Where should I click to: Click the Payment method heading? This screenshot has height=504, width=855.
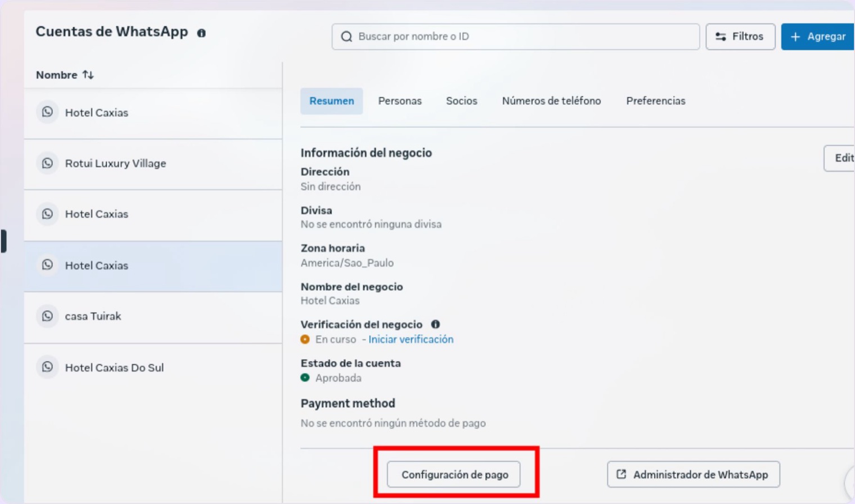point(348,403)
